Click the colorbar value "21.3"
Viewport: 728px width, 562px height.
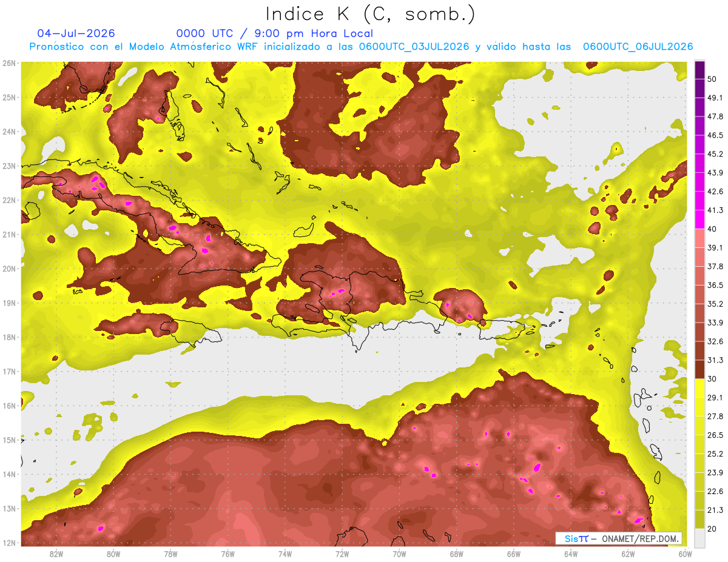[x=715, y=510]
